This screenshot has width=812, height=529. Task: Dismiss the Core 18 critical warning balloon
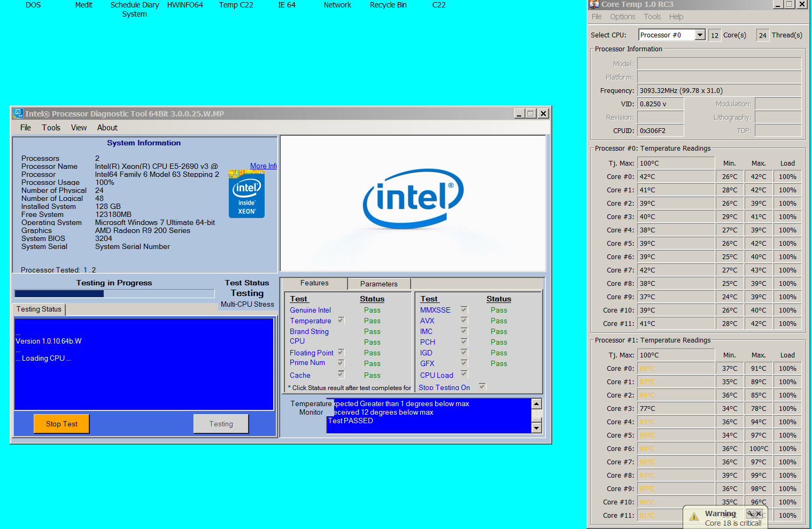[759, 514]
